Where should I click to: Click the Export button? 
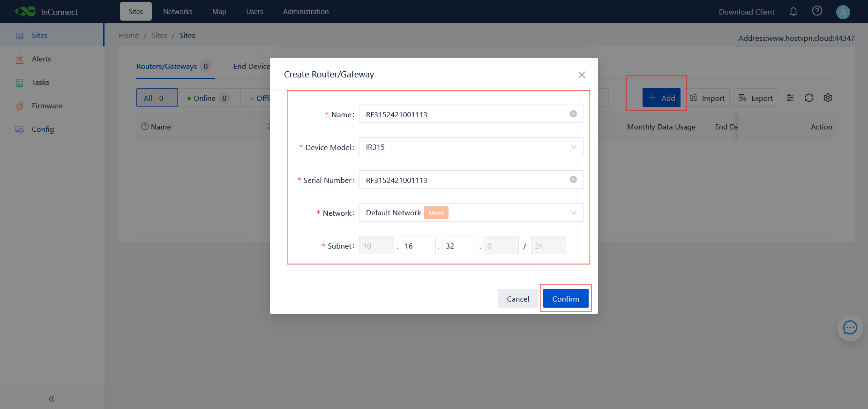[756, 98]
